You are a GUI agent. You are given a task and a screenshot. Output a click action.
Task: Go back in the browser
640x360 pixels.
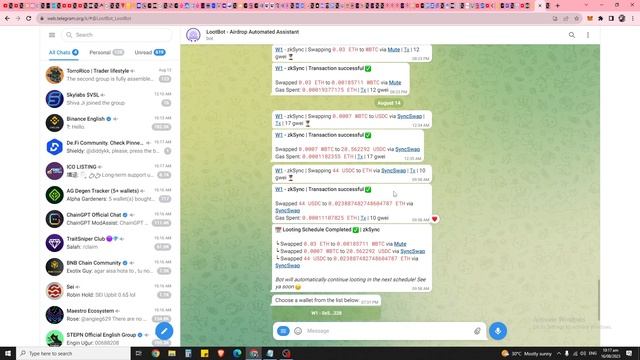[x=7, y=18]
